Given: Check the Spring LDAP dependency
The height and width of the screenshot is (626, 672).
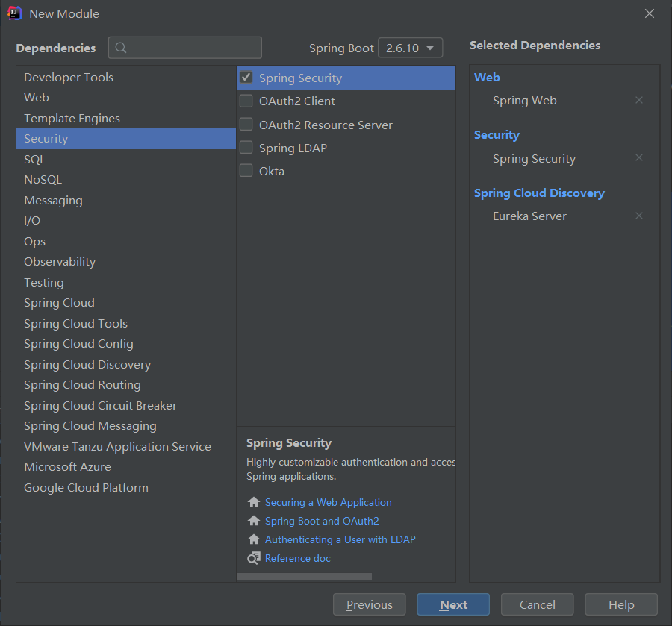Looking at the screenshot, I should [x=246, y=148].
